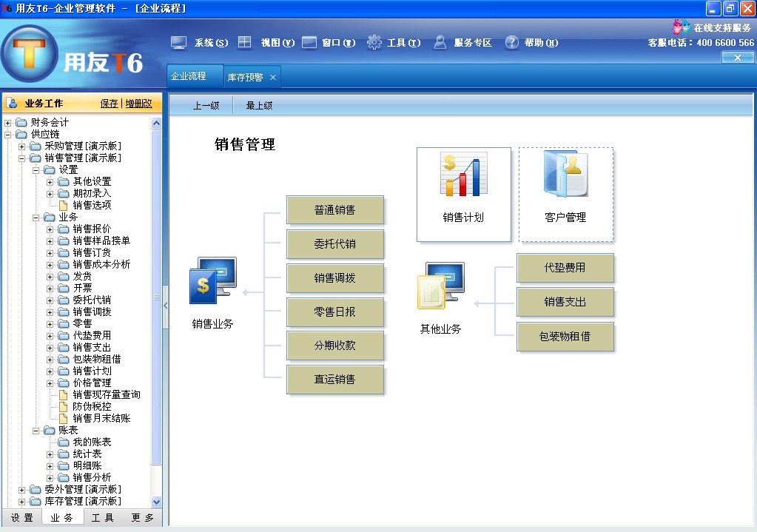Close the panel below 客服电话

pyautogui.click(x=738, y=58)
